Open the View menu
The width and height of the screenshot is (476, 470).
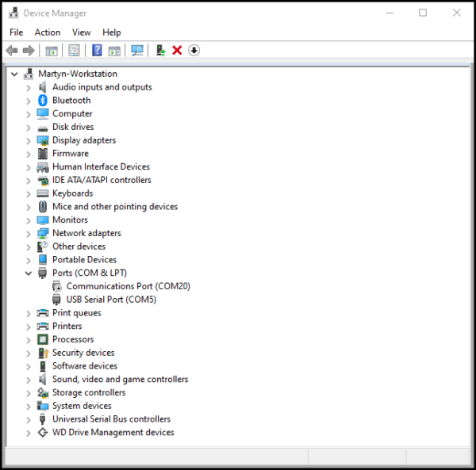click(82, 32)
